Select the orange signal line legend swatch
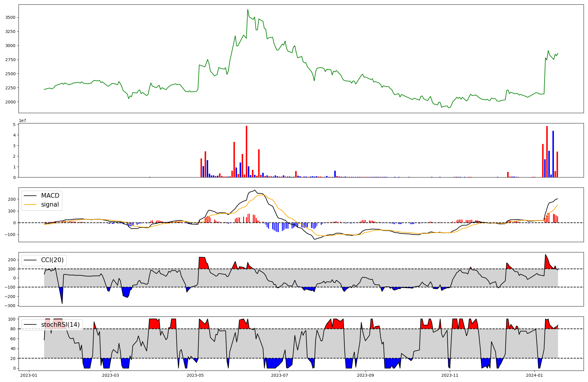Image resolution: width=588 pixels, height=382 pixels. point(30,205)
